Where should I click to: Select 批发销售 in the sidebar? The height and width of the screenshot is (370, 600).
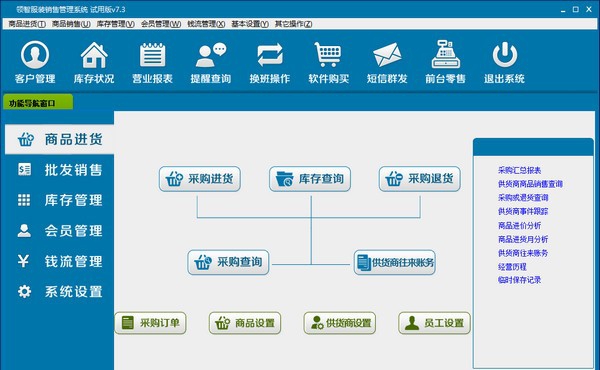[x=60, y=170]
